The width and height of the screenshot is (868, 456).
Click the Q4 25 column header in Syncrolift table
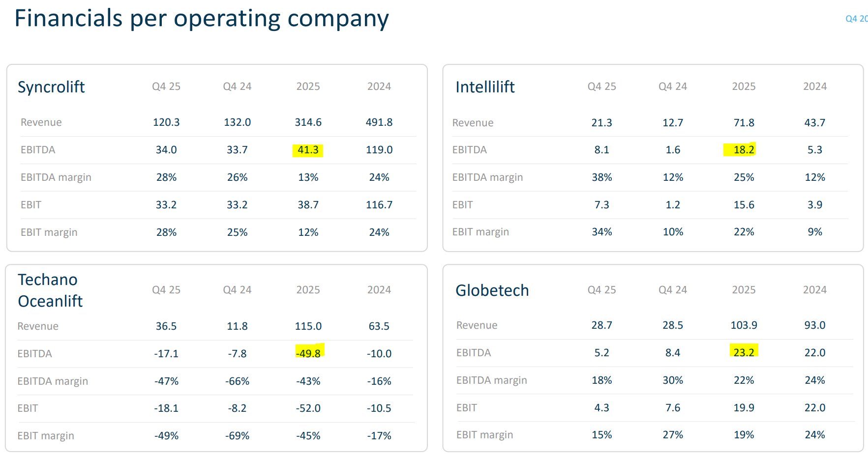click(x=166, y=86)
